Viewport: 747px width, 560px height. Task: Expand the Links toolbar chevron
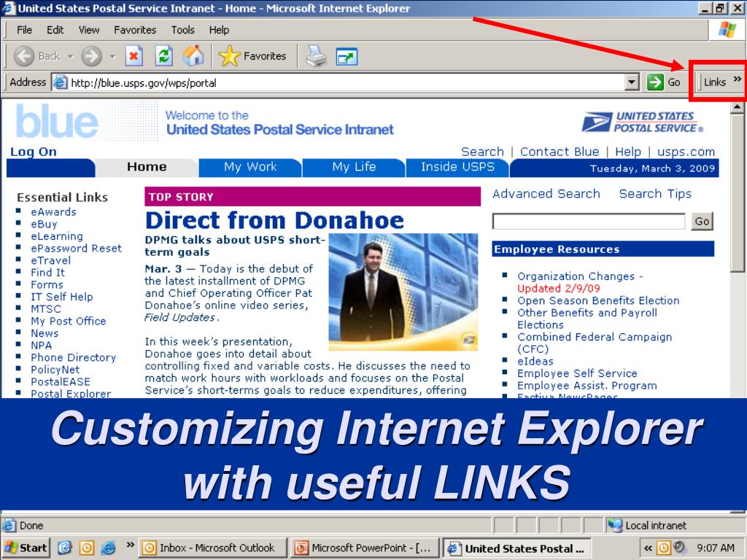click(x=738, y=79)
